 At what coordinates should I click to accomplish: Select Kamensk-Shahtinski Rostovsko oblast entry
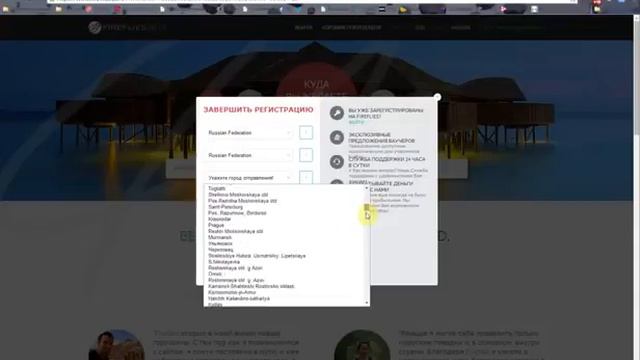click(x=251, y=286)
